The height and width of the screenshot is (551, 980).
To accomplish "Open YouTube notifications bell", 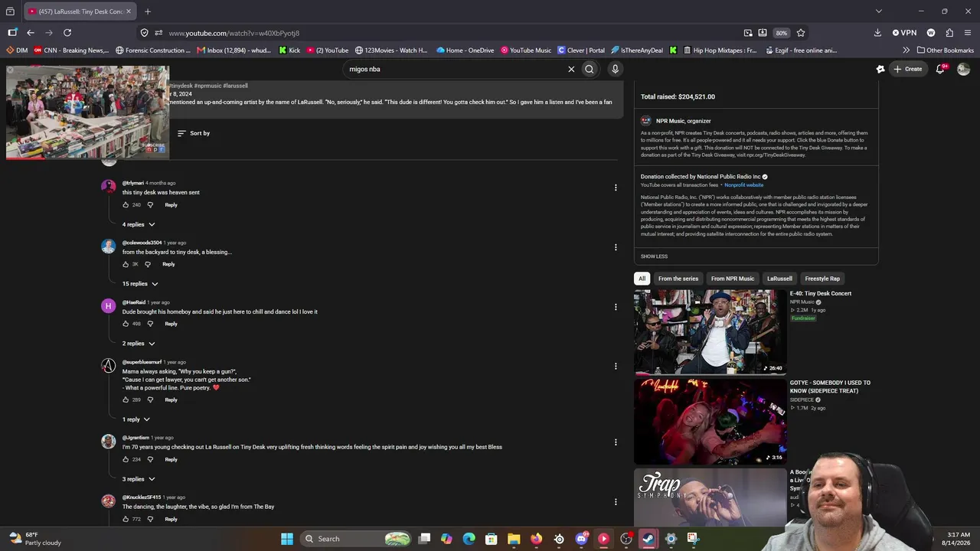I will tap(940, 69).
